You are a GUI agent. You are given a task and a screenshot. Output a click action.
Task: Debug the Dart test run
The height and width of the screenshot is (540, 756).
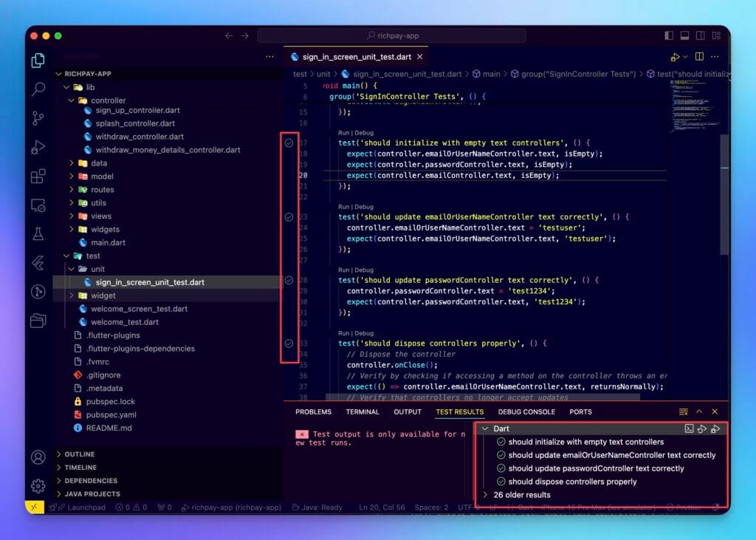coord(715,428)
